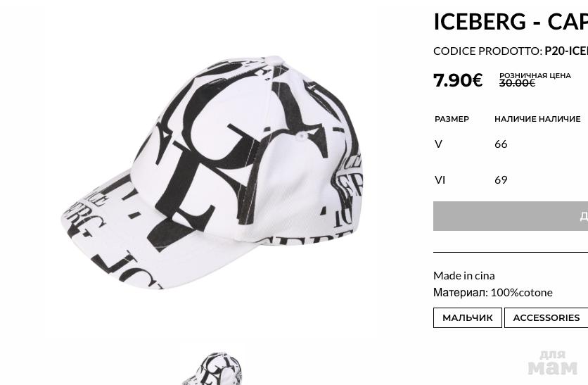The width and height of the screenshot is (588, 385).
Task: Click the product code starting with P20-ICE
Action: [x=566, y=51]
